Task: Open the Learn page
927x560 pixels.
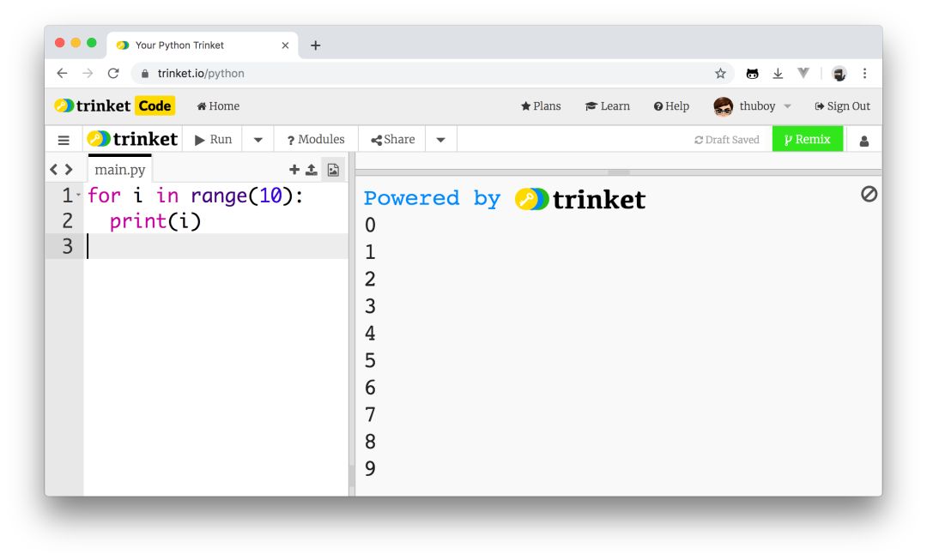Action: [607, 106]
